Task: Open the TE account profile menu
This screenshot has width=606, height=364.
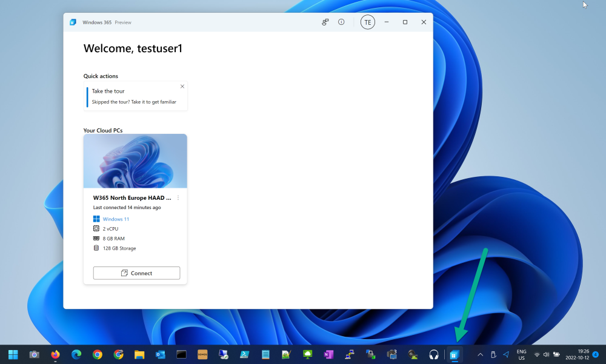Action: (368, 22)
